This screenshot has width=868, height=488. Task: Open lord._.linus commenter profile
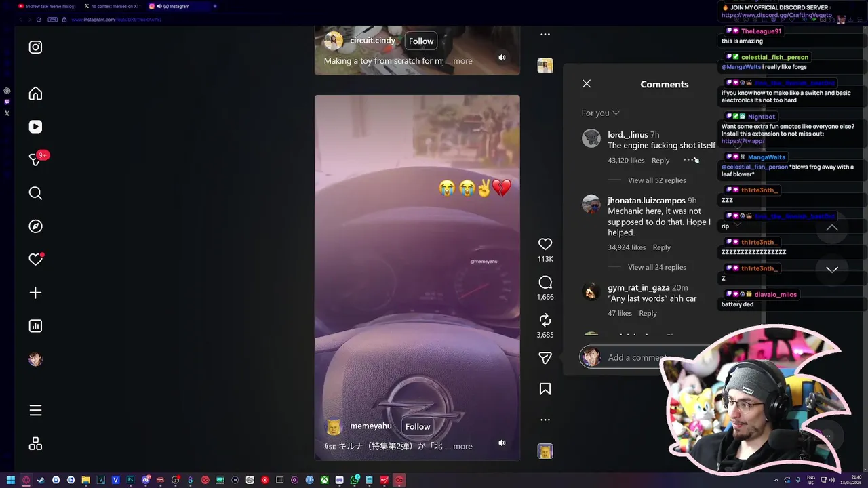628,135
